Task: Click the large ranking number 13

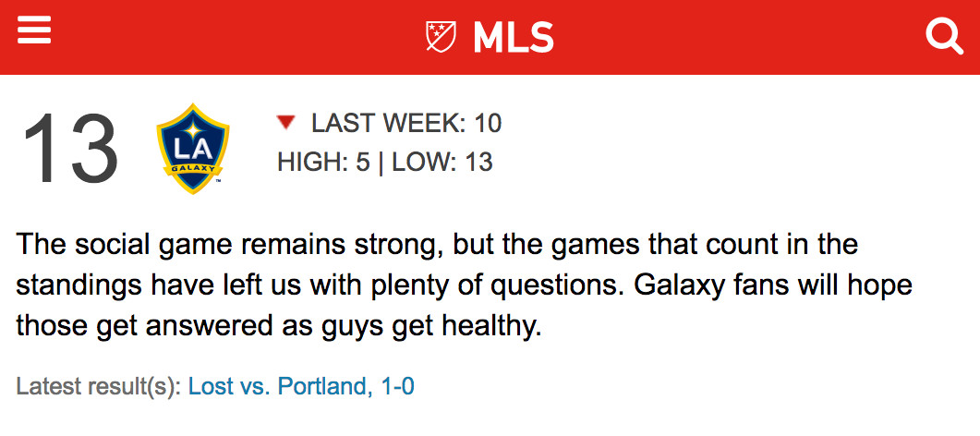Action: pos(70,148)
